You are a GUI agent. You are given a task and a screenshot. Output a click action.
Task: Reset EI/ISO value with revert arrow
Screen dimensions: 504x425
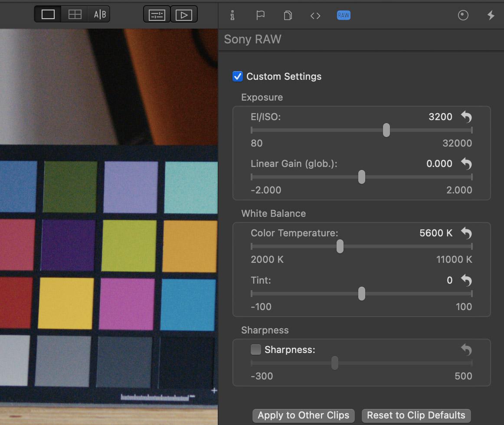point(466,117)
